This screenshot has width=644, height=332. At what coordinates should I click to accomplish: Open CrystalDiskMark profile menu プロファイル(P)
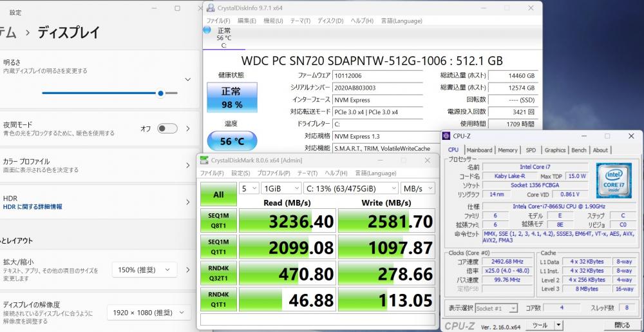(274, 173)
